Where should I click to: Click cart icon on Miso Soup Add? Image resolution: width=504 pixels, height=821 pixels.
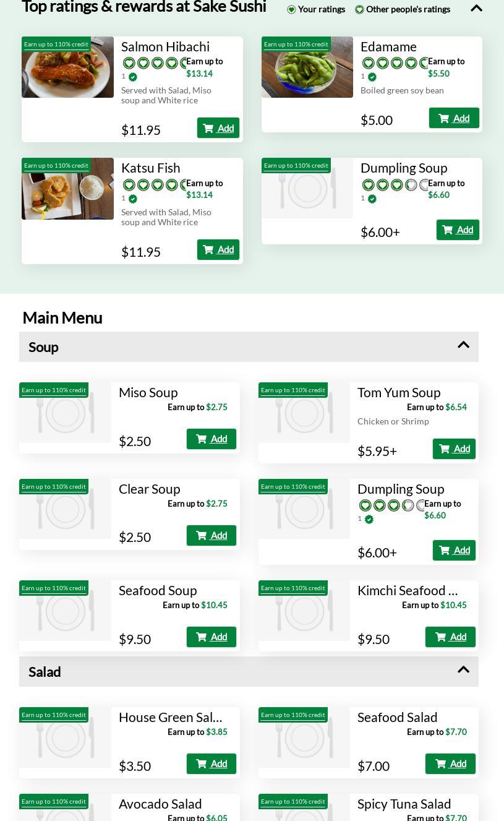[x=202, y=439]
